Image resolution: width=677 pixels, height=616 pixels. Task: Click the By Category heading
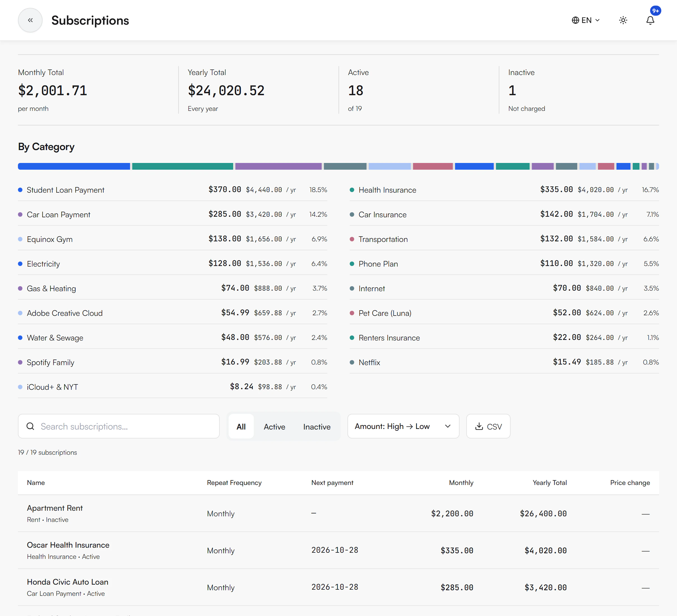click(46, 147)
